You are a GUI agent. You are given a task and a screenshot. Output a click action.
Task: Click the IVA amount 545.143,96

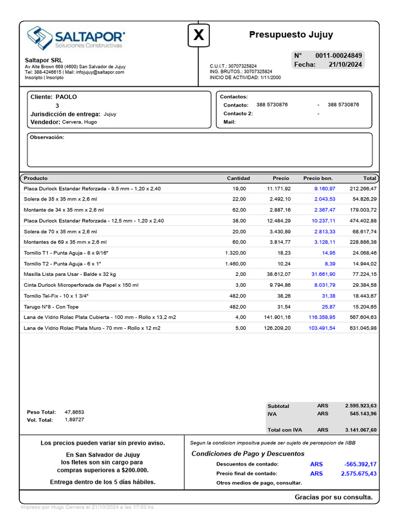coord(363,414)
